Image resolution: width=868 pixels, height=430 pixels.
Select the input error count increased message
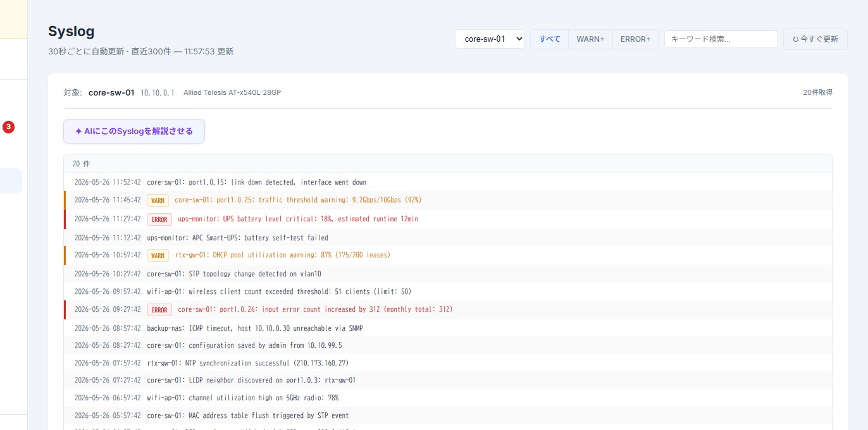(x=315, y=309)
